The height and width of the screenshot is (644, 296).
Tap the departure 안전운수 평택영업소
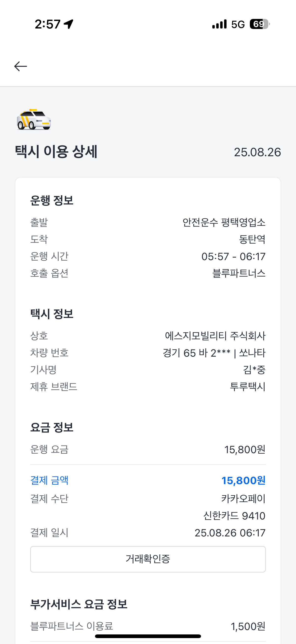click(224, 222)
